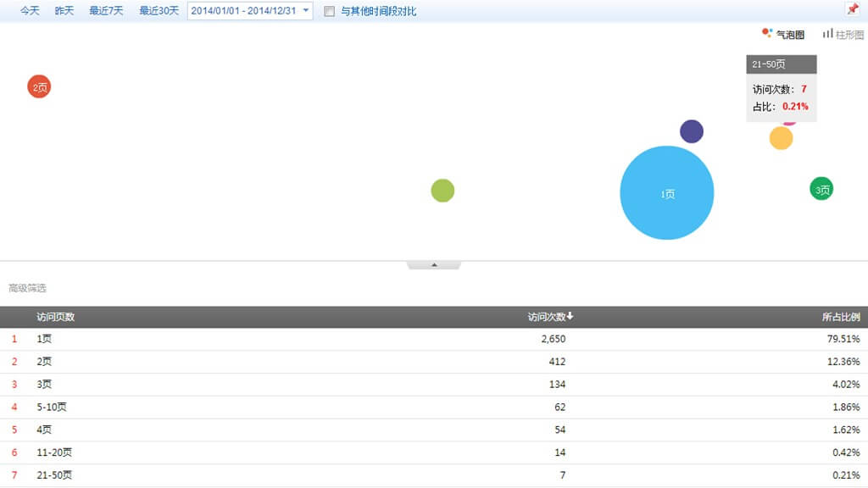Click the orange-yellow bubble

(781, 138)
